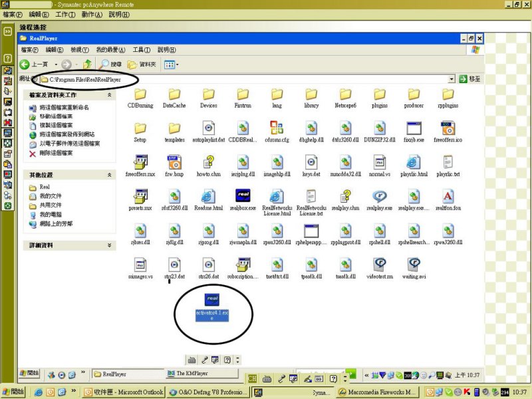532x399 pixels.
Task: Open 工具 menu in Explorer window
Action: 141,50
